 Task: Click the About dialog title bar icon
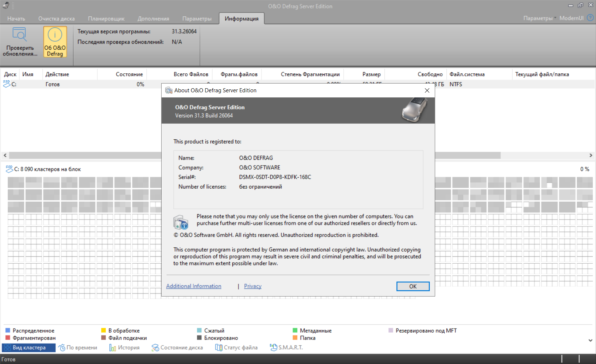coord(169,90)
